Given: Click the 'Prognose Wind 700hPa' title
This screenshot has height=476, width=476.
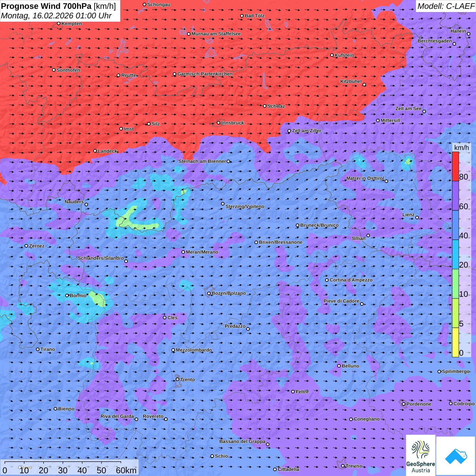Looking at the screenshot, I should click(x=46, y=6).
